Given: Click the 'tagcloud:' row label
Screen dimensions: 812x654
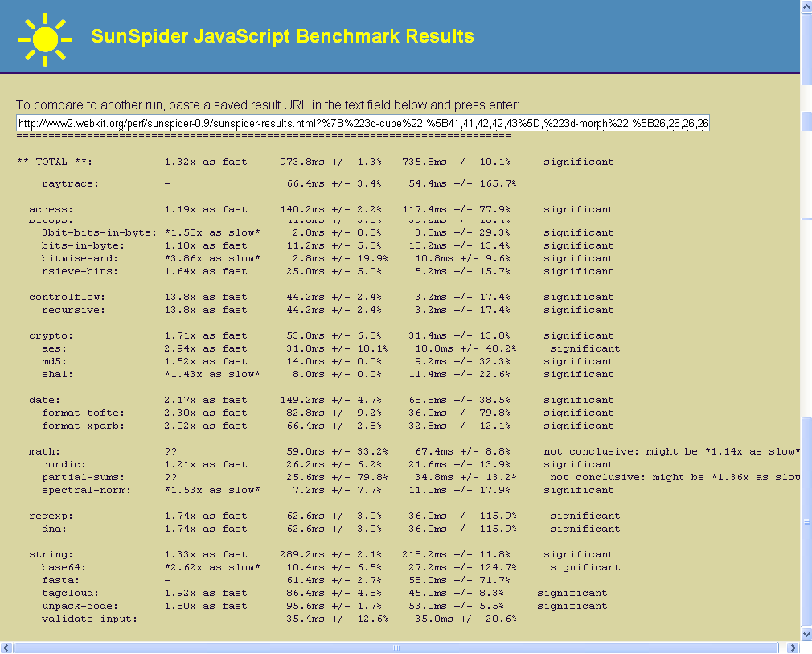Looking at the screenshot, I should pos(70,594).
